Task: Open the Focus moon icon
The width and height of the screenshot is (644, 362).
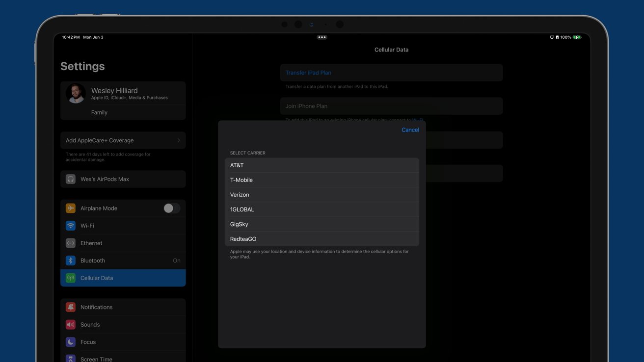Action: (x=71, y=342)
